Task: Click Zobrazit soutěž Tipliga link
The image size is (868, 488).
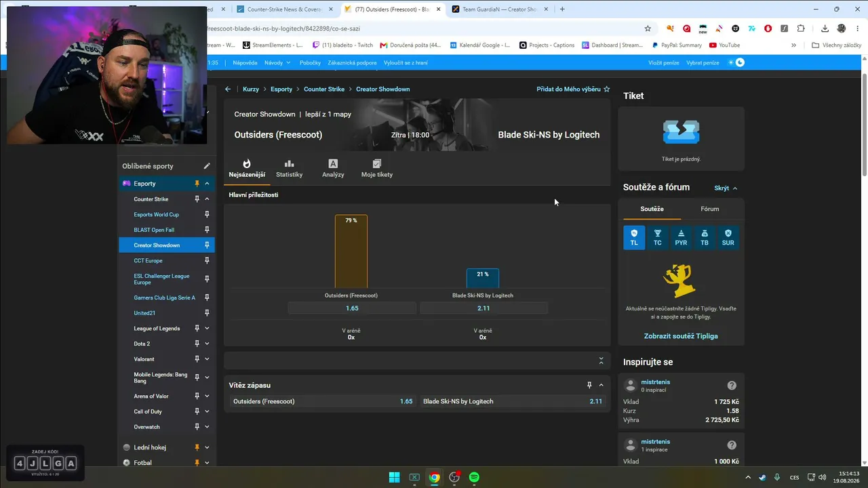Action: (x=681, y=336)
